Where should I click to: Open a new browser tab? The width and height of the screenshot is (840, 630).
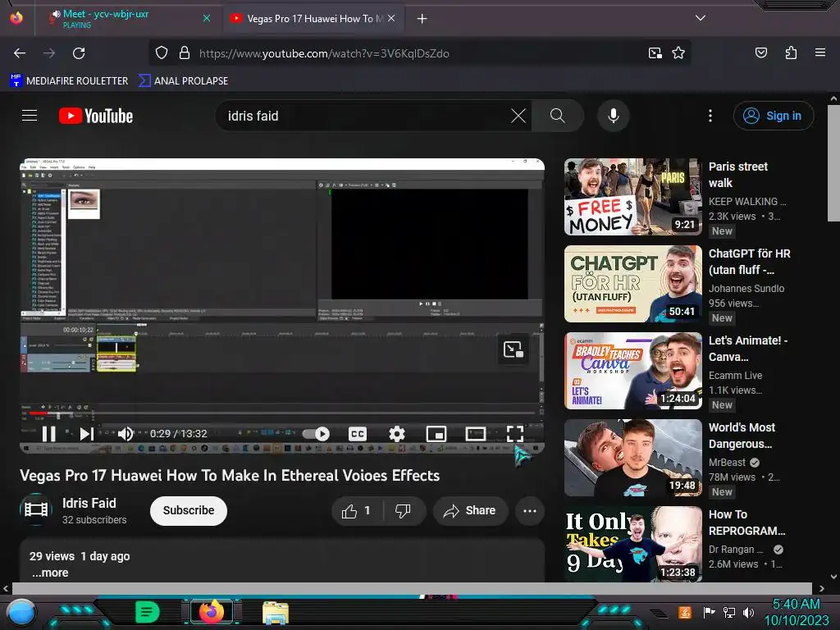422,19
